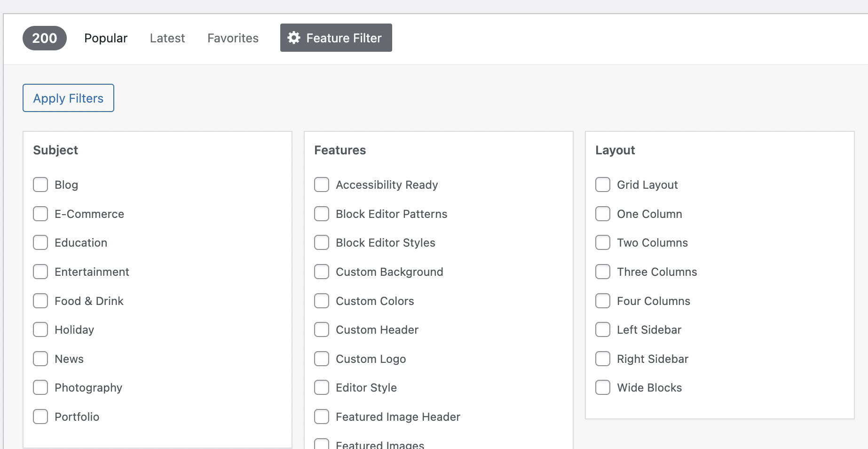Toggle the Photography subject checkbox

(40, 387)
